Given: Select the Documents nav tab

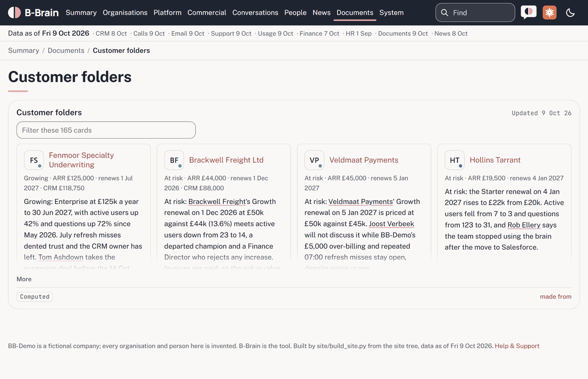Looking at the screenshot, I should point(355,12).
